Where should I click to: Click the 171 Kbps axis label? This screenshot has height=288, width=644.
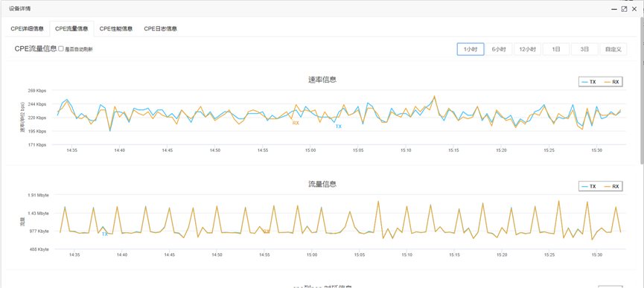(x=36, y=145)
